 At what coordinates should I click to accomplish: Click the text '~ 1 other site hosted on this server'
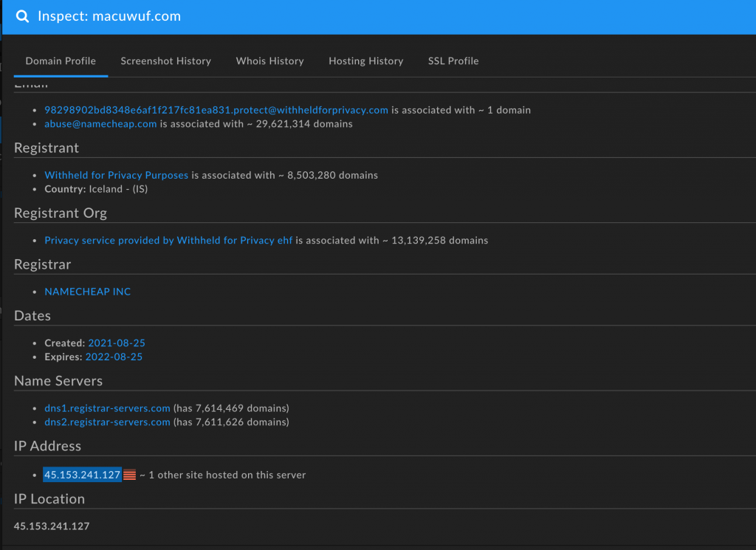point(223,475)
